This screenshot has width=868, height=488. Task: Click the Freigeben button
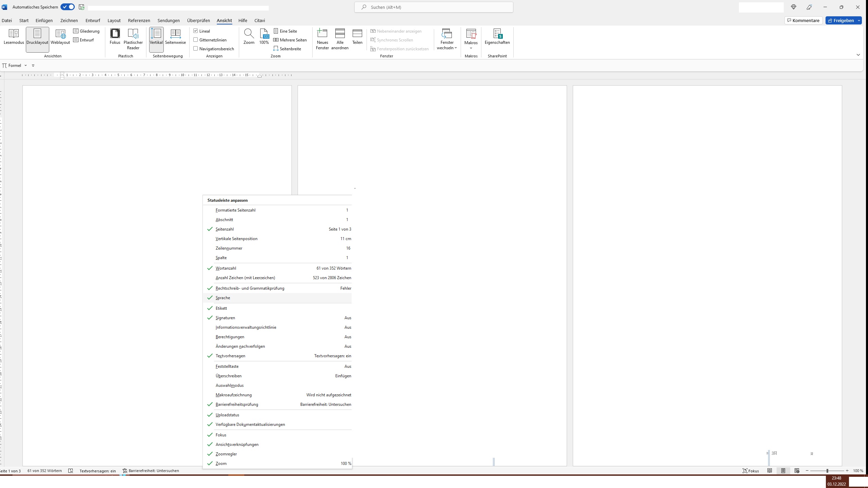click(x=841, y=20)
